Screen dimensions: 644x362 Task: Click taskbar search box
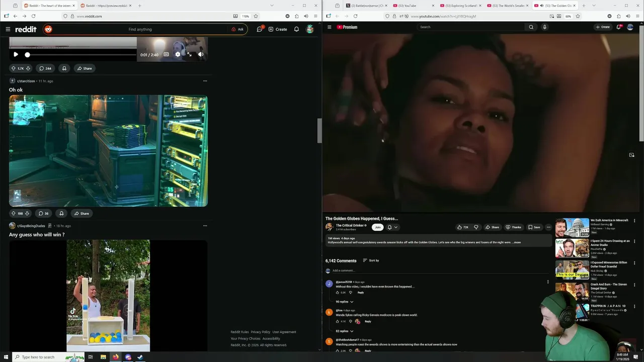click(48, 357)
